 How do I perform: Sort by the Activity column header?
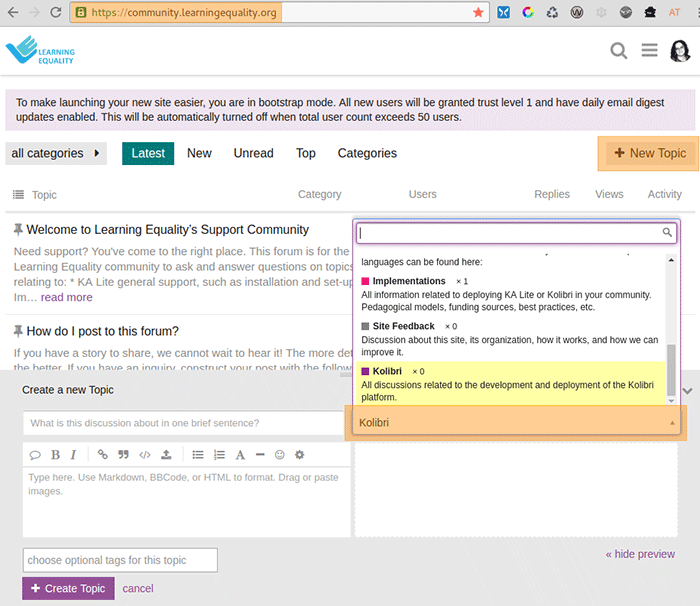click(x=665, y=194)
